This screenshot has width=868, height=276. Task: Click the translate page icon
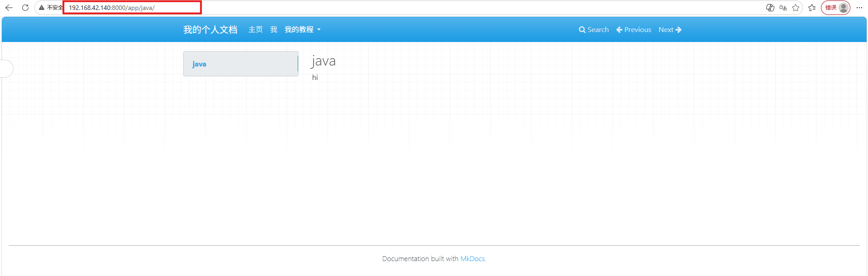(x=783, y=8)
